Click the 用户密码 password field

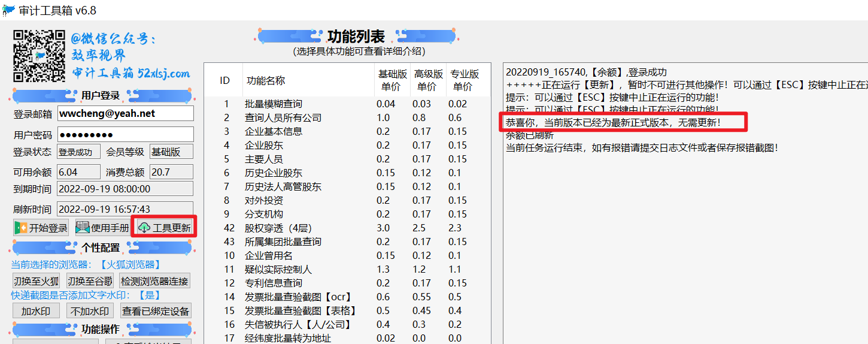tap(125, 134)
